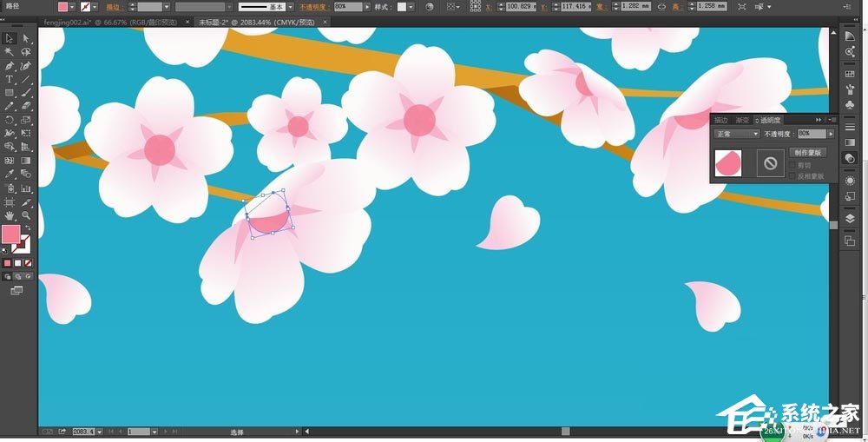Expand the opacity slider arrow in transparency panel
This screenshot has height=442, width=868.
pos(831,134)
